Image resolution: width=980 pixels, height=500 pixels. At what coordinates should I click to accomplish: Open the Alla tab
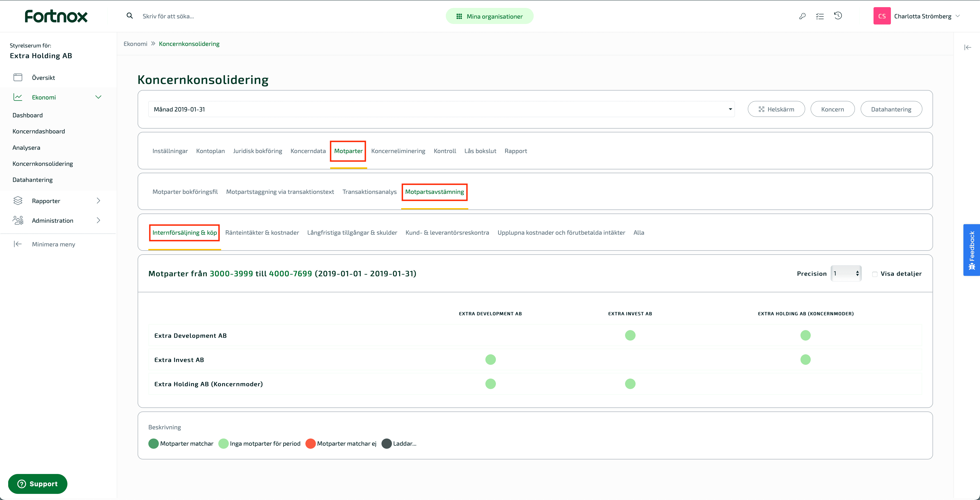[639, 232]
